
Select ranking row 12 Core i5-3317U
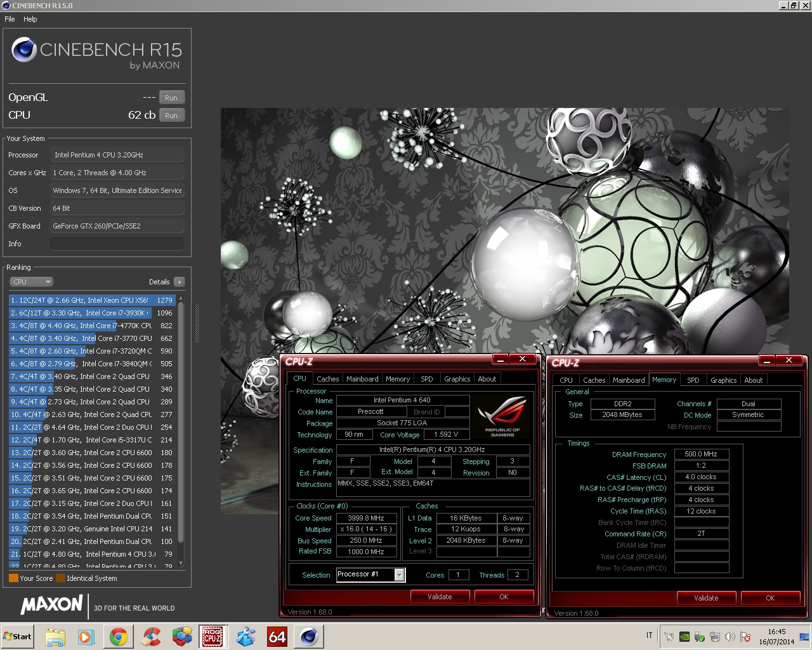pos(91,440)
